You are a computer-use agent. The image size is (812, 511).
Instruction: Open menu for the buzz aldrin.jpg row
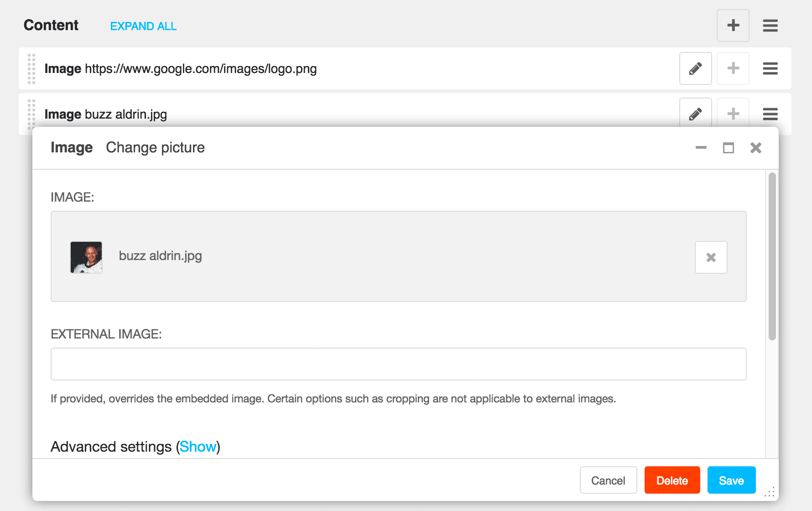pyautogui.click(x=770, y=114)
